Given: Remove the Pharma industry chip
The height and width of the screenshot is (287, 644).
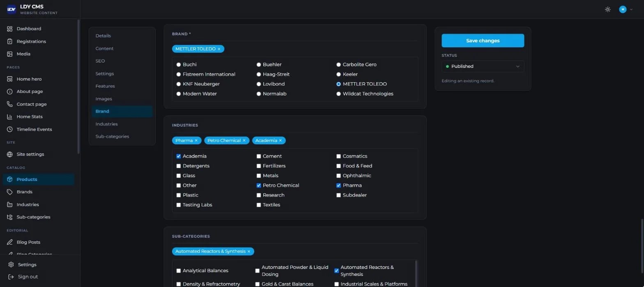Looking at the screenshot, I should point(196,141).
